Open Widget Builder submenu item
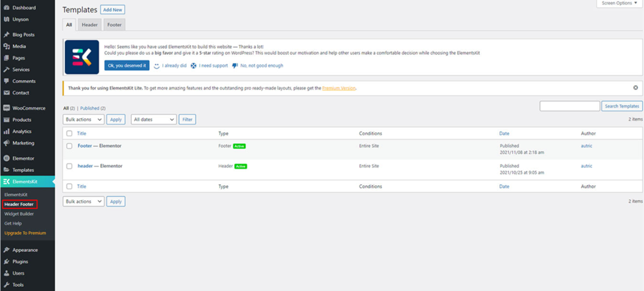Image resolution: width=644 pixels, height=291 pixels. coord(19,214)
